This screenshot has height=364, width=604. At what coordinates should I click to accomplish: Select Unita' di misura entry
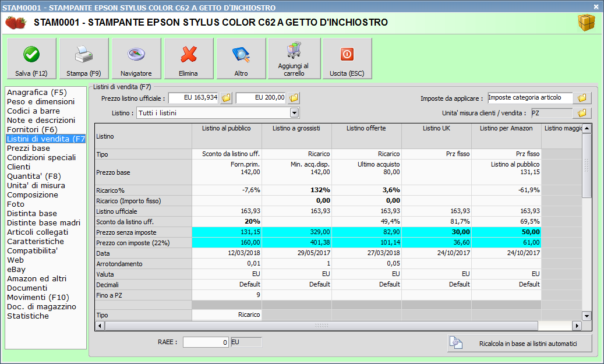pyautogui.click(x=36, y=185)
